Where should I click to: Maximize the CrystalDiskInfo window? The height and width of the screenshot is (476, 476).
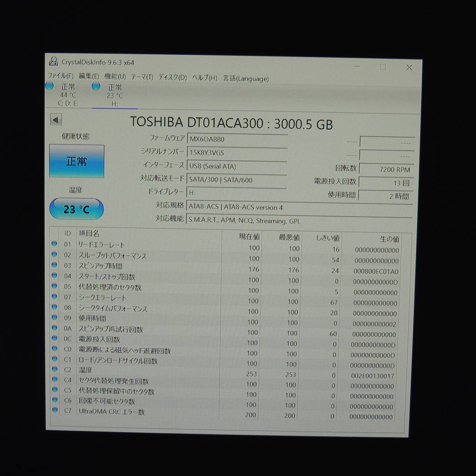pos(383,67)
